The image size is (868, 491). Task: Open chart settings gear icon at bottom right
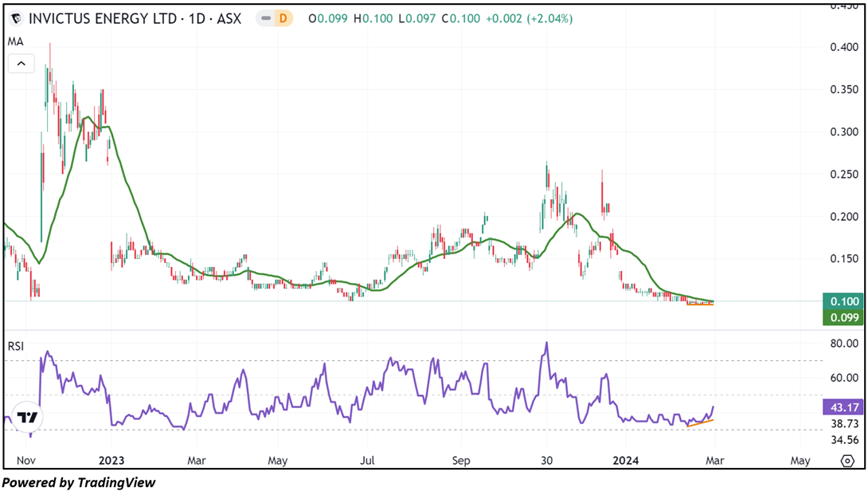[x=847, y=461]
